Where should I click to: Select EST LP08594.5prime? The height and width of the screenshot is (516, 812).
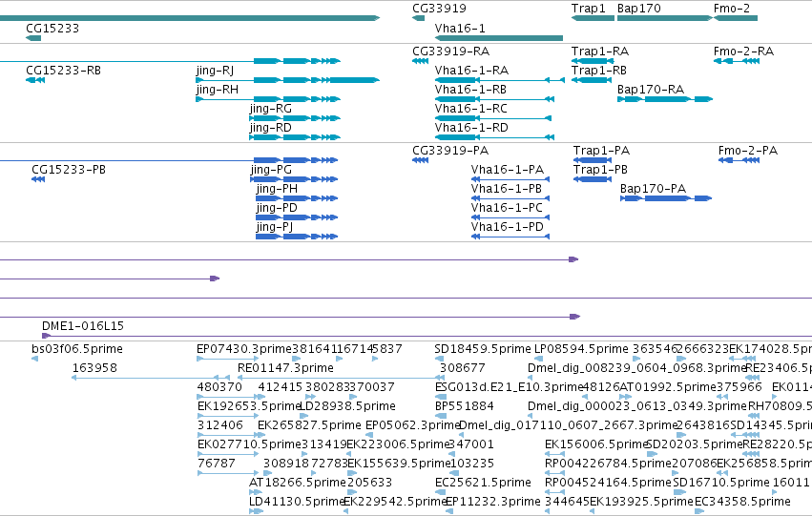538,359
